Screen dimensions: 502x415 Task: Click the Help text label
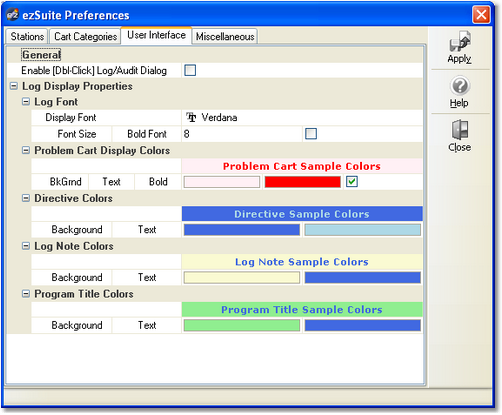(459, 103)
